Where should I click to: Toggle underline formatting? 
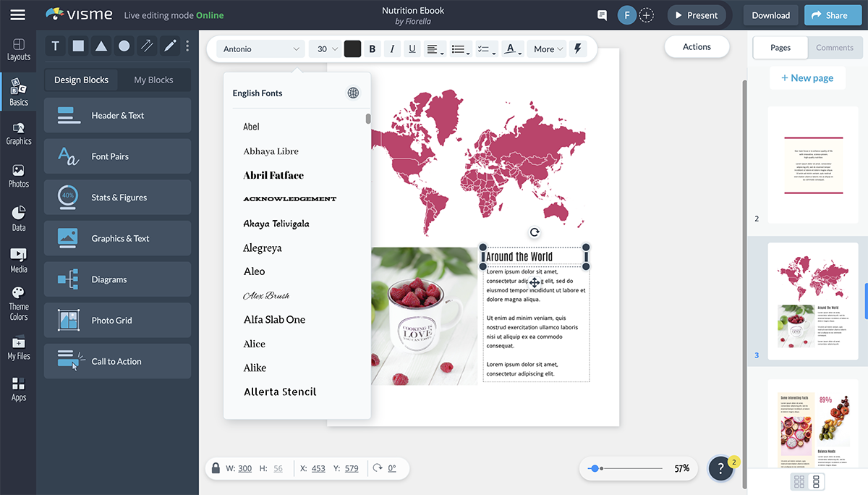pyautogui.click(x=412, y=48)
